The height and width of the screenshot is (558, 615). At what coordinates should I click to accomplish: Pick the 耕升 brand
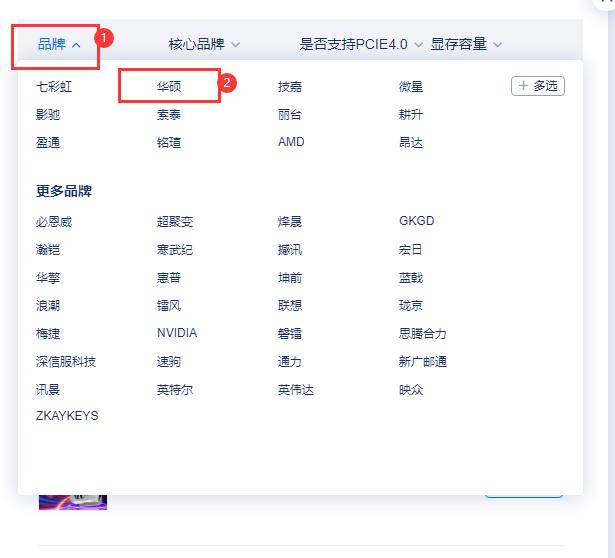click(411, 115)
